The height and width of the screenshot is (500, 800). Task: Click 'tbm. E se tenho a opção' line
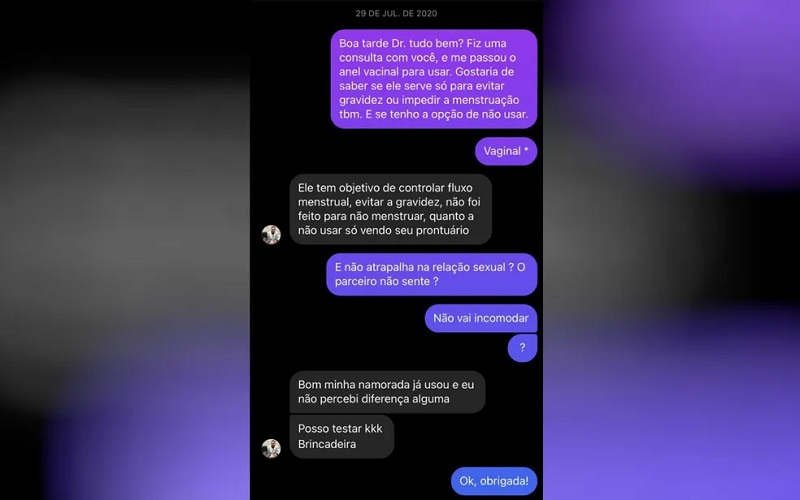click(398, 115)
